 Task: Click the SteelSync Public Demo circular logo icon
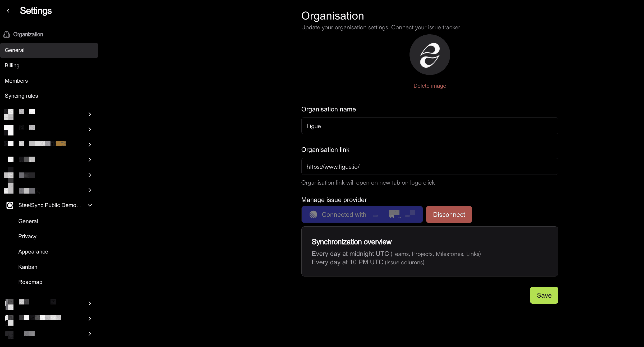click(10, 205)
